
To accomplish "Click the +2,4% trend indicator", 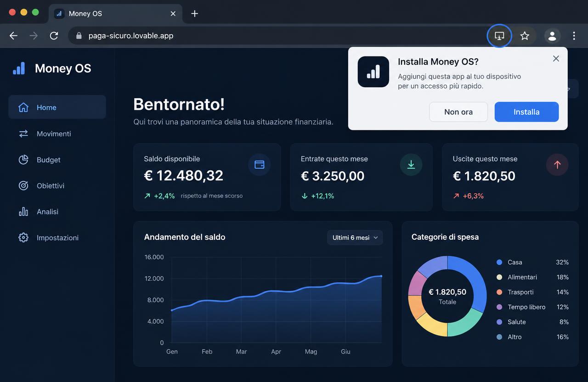I will coord(159,196).
